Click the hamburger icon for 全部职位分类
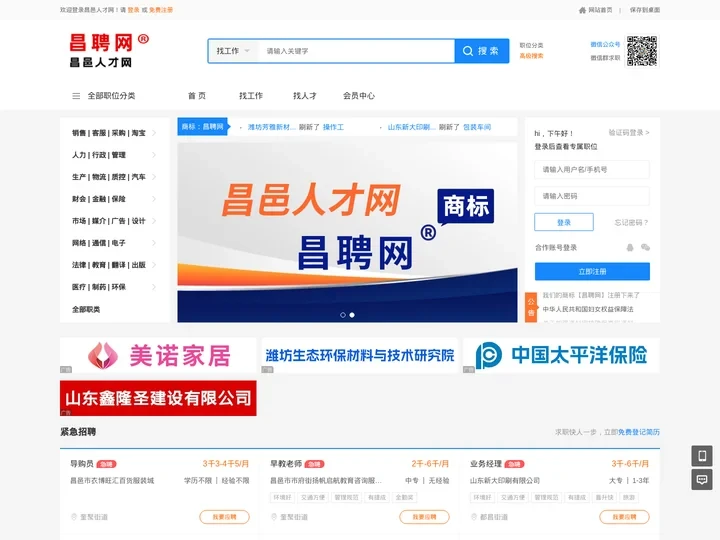 pyautogui.click(x=76, y=96)
